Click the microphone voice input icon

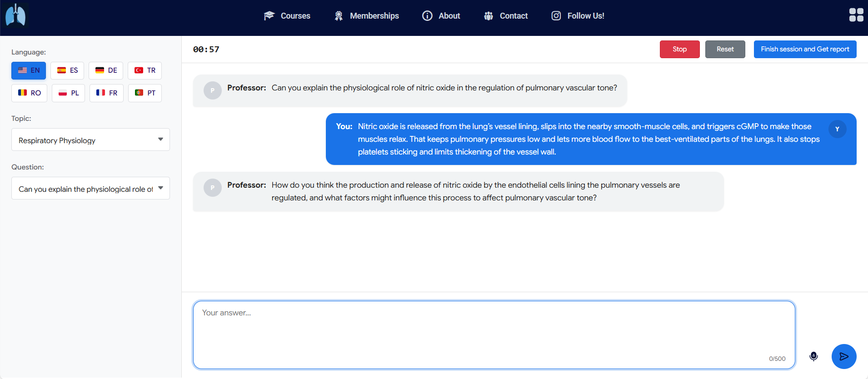click(813, 356)
